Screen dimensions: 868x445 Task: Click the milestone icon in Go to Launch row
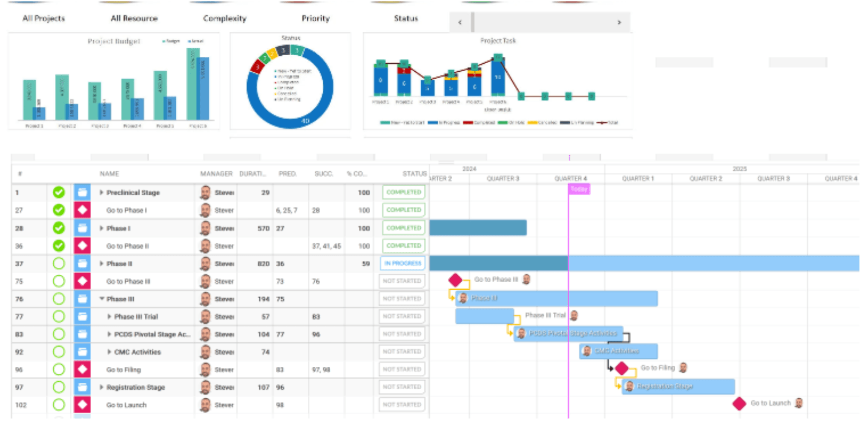pos(82,405)
